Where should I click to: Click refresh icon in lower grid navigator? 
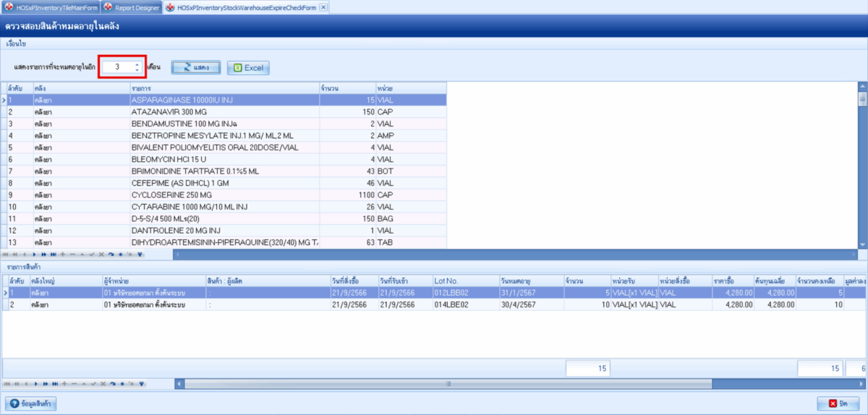coord(112,384)
